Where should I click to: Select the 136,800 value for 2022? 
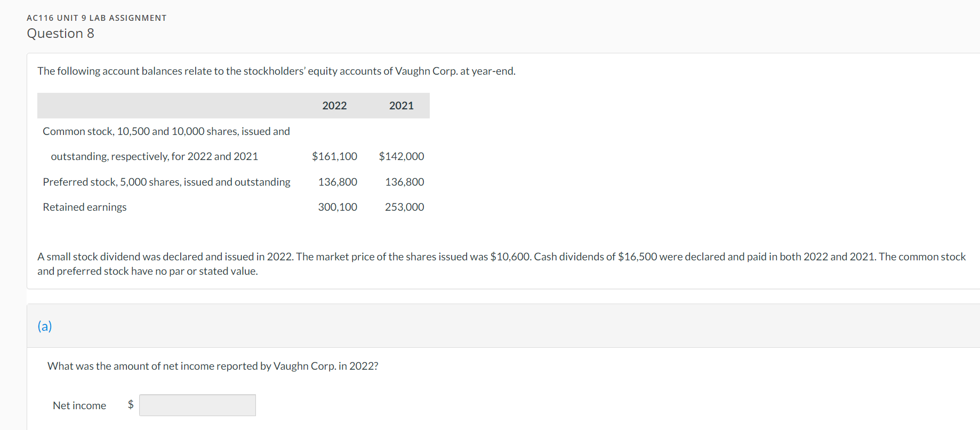(x=337, y=182)
